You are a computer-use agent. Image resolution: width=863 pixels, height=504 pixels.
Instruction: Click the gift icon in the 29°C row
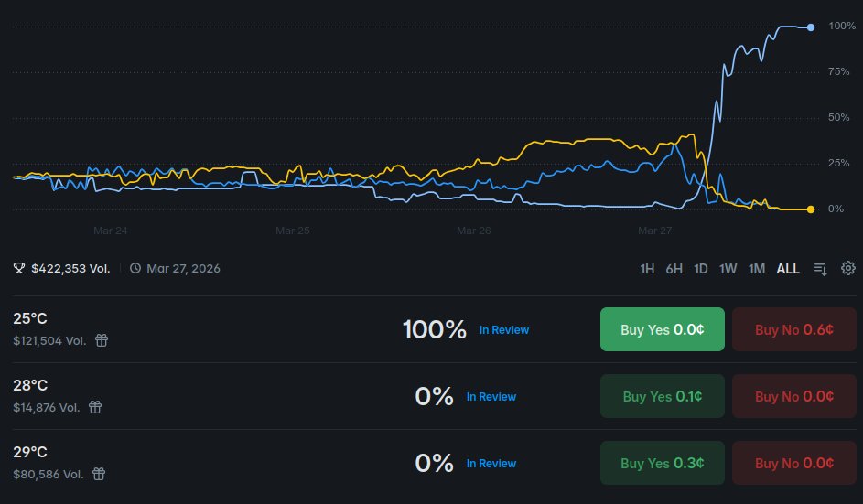pyautogui.click(x=99, y=474)
